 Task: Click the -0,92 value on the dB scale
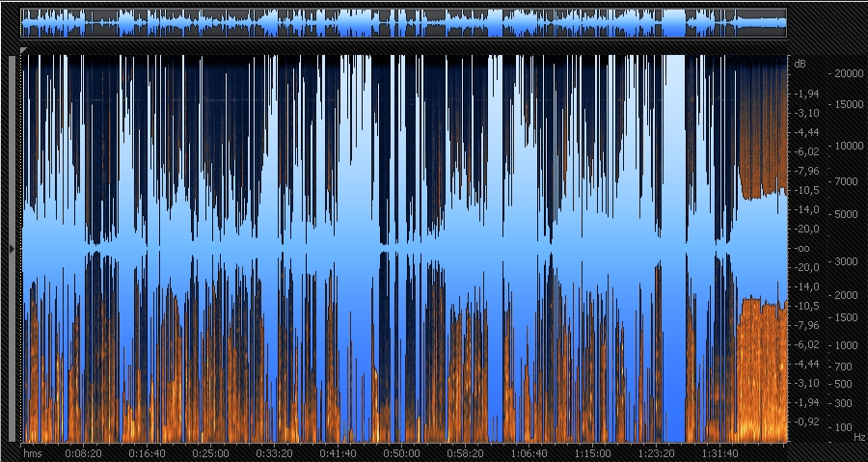(x=806, y=421)
